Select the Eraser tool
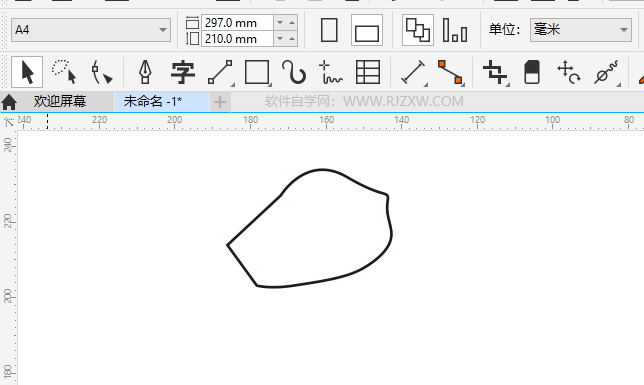The image size is (644, 385). 532,72
